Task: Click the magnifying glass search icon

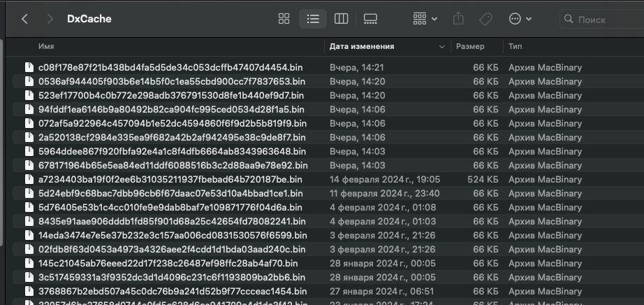Action: pos(569,20)
